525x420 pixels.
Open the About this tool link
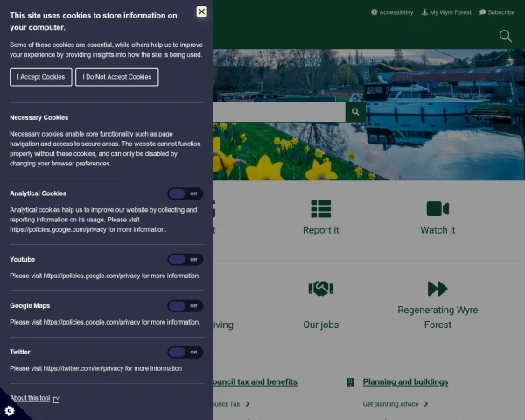[30, 398]
